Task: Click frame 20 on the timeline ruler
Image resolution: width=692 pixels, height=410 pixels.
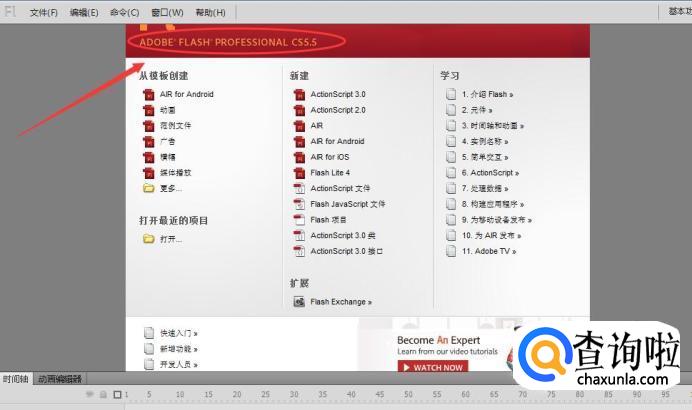Action: pyautogui.click(x=237, y=395)
